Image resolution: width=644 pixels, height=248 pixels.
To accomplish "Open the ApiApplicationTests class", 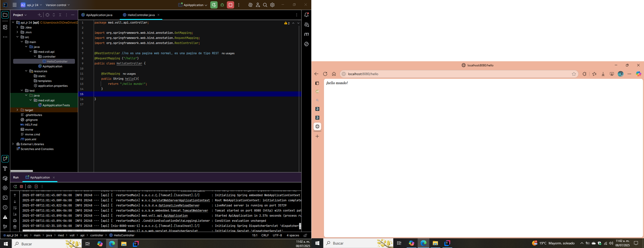I will pos(56,105).
